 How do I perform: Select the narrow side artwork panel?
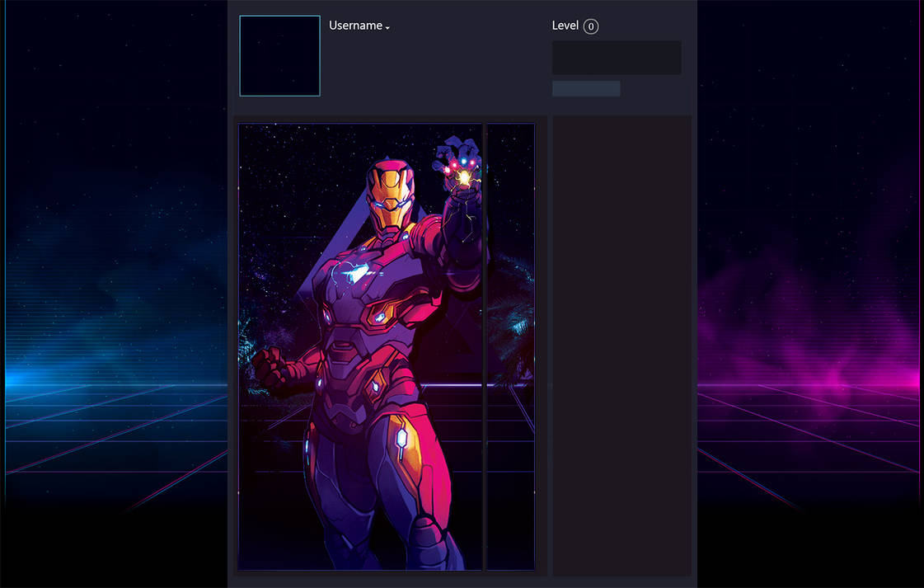coord(510,347)
